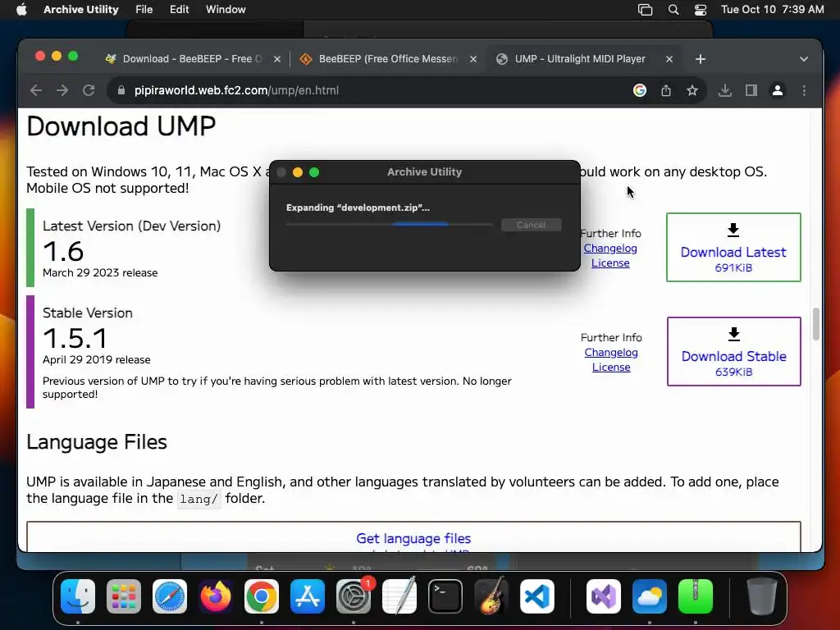Viewport: 840px width, 630px height.
Task: Open Spotlight search in menu bar
Action: [x=673, y=10]
